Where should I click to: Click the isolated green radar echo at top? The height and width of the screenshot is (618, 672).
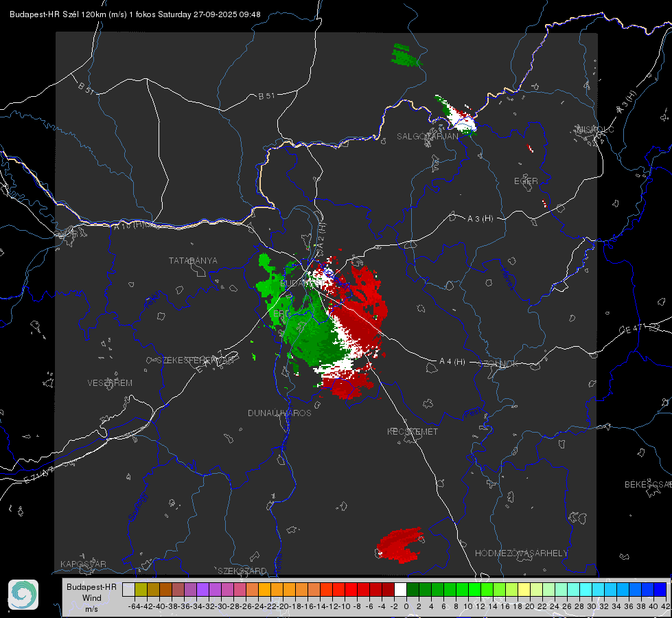405,56
